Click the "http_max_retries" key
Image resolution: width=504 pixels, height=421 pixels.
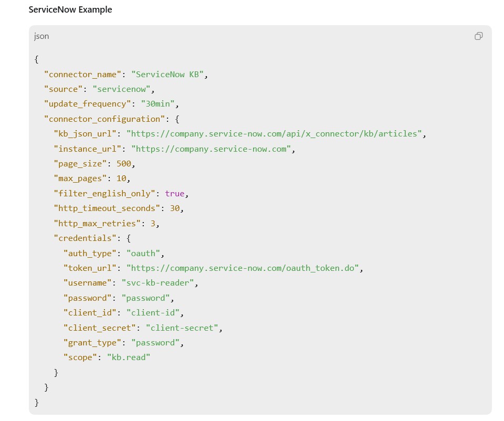[97, 224]
